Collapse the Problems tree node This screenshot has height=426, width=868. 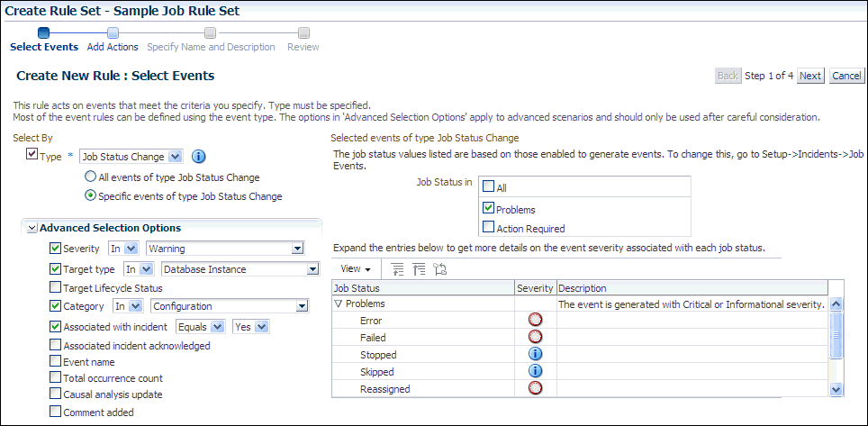click(339, 304)
